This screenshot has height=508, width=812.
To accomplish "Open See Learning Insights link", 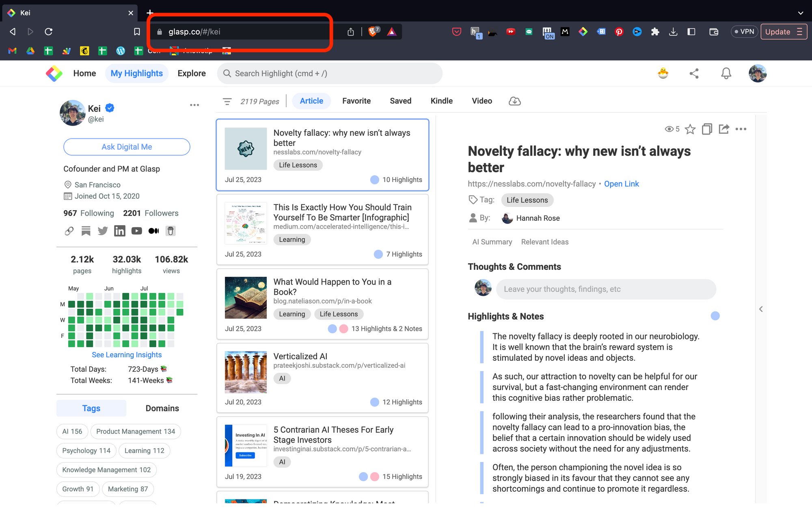I will click(127, 355).
